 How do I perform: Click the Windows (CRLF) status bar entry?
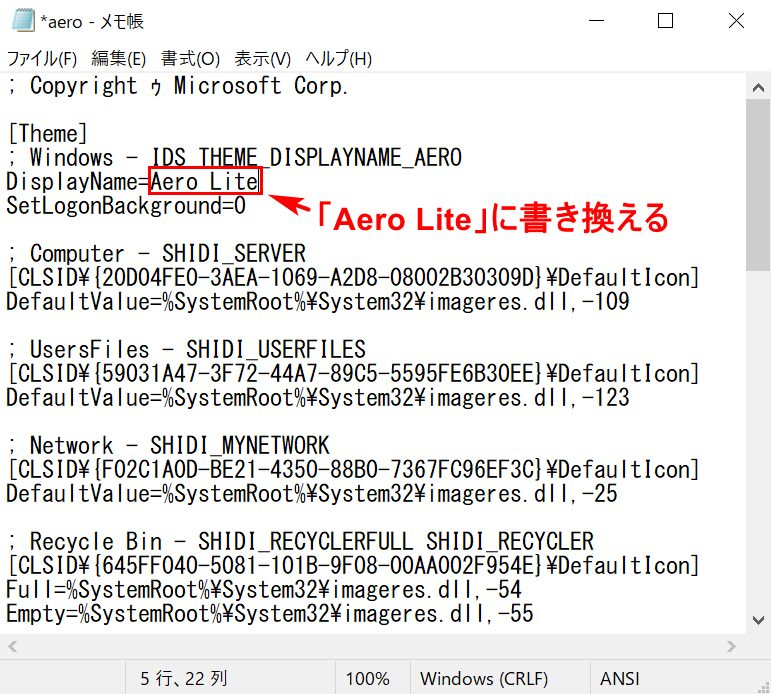click(x=484, y=679)
